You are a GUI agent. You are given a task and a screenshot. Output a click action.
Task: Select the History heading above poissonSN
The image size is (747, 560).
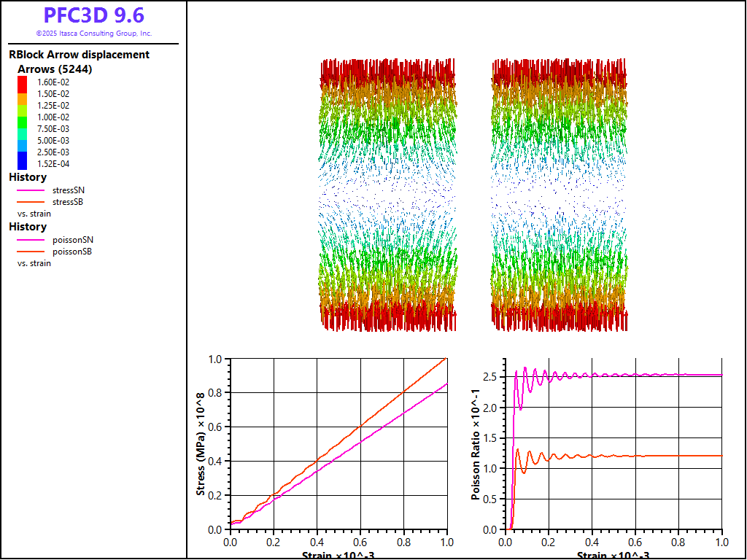click(x=28, y=227)
